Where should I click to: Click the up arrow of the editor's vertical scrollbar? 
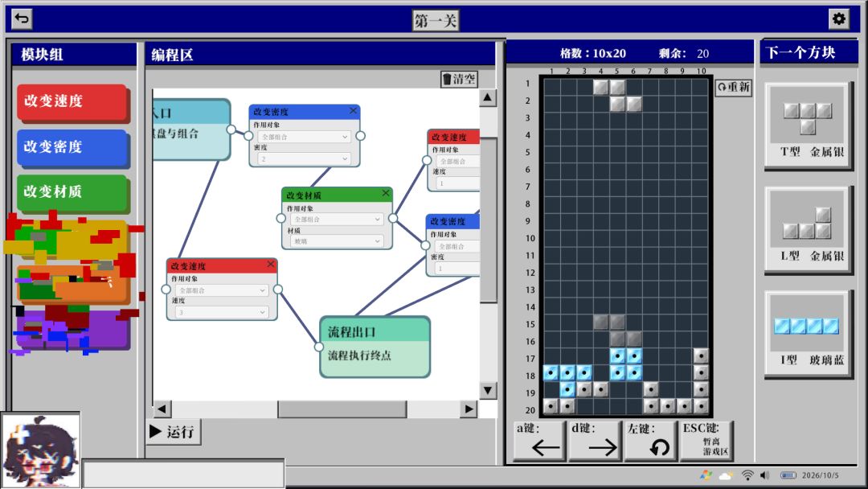pos(487,98)
